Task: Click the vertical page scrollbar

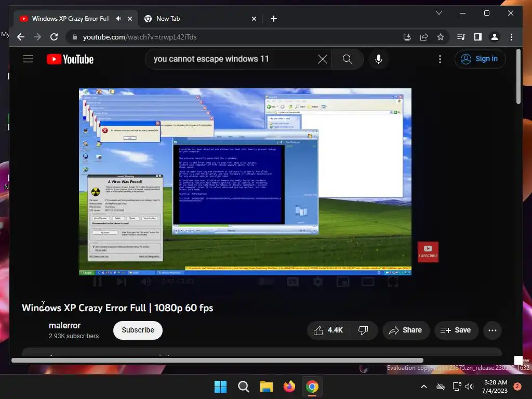Action: click(518, 77)
